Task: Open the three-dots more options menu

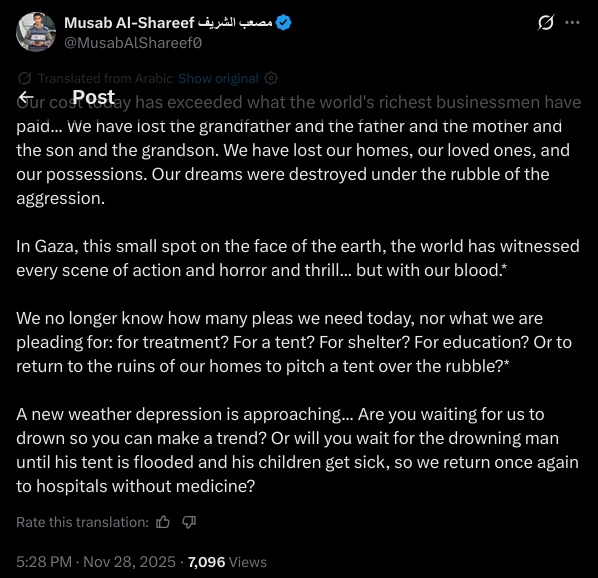Action: (572, 23)
